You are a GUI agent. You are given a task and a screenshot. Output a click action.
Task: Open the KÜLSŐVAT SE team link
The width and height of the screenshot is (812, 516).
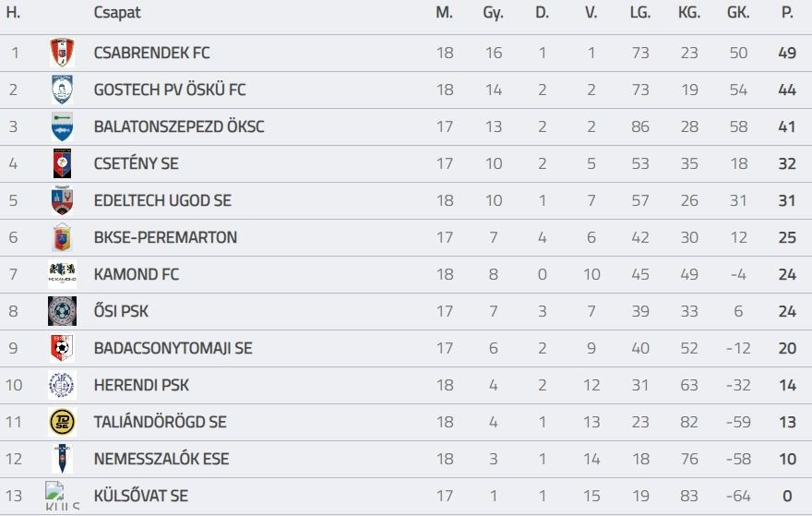pyautogui.click(x=140, y=496)
